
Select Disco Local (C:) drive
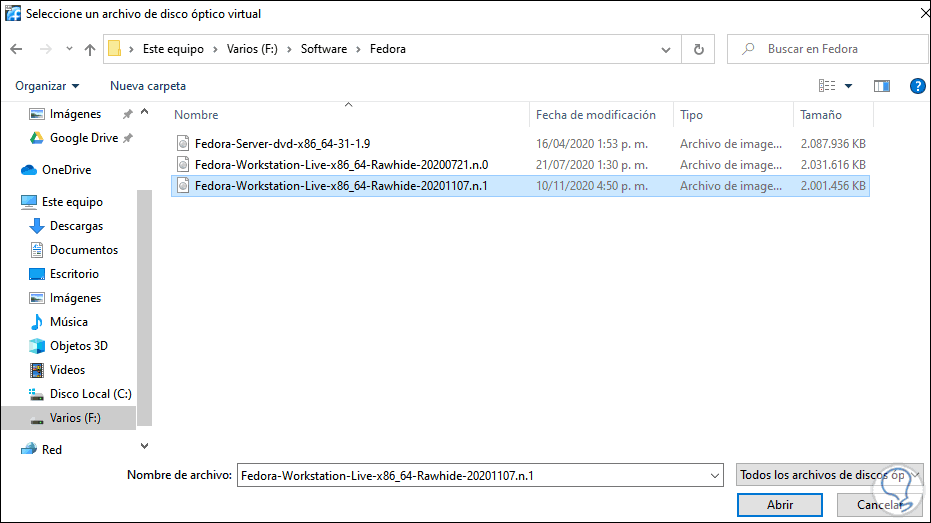[90, 394]
